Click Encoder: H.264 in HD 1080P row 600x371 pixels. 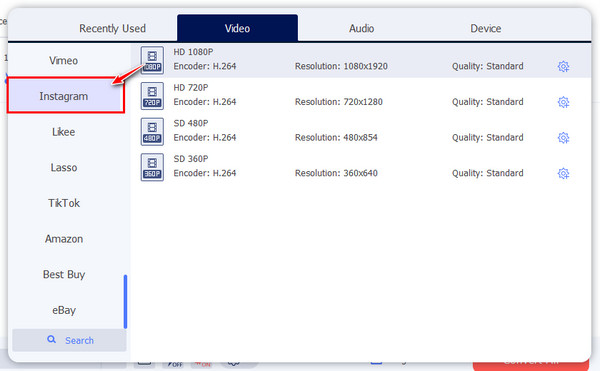pos(205,66)
